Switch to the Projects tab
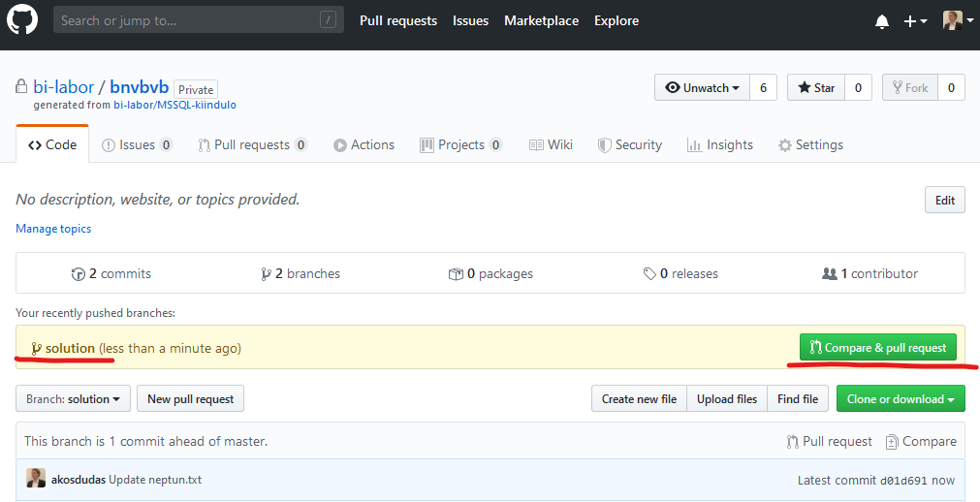This screenshot has height=502, width=980. (460, 144)
